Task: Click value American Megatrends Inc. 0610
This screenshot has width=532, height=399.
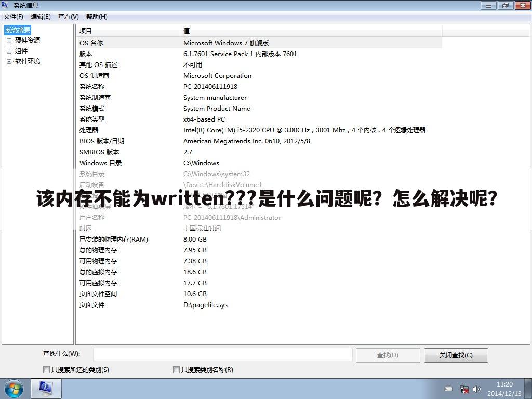Action: tap(247, 141)
